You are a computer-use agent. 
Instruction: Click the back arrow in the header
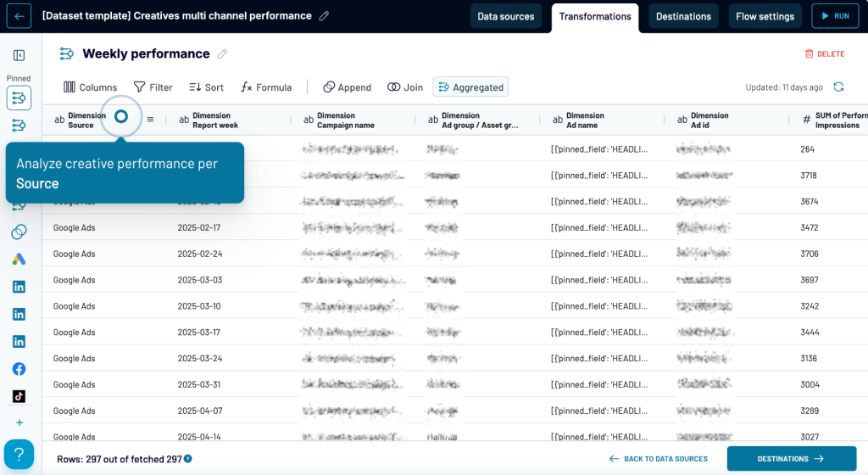19,16
